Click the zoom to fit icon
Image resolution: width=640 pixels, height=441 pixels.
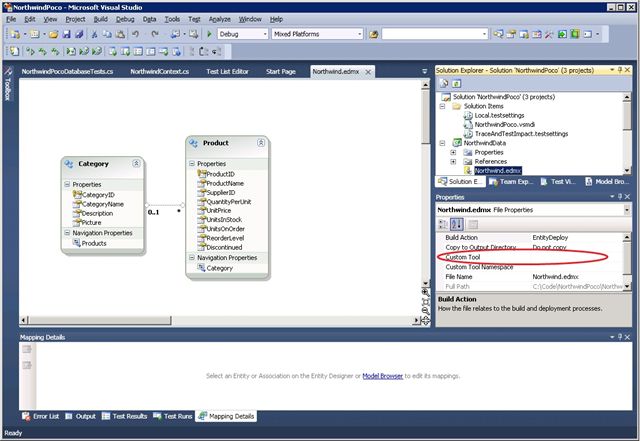coord(425,302)
